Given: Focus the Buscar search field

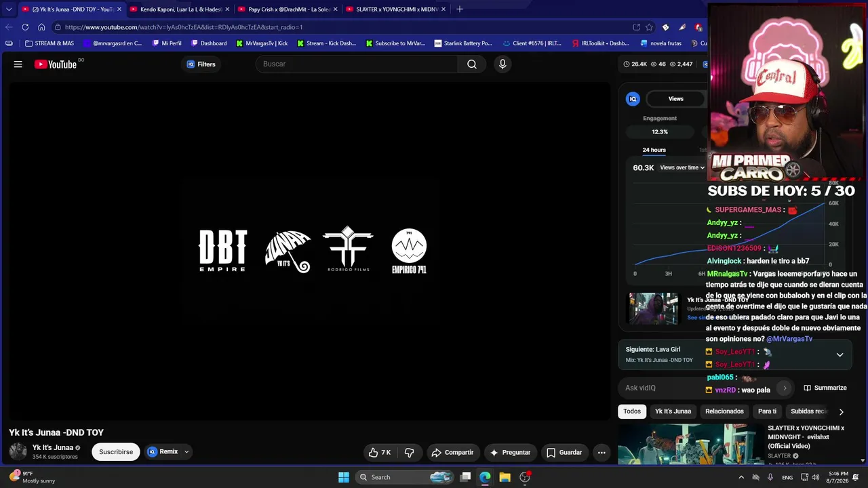Looking at the screenshot, I should [357, 64].
